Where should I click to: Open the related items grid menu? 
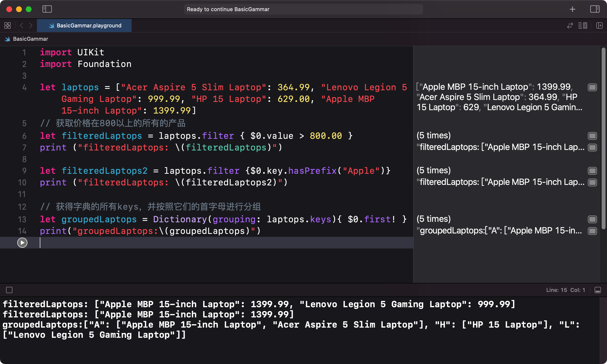[x=8, y=25]
